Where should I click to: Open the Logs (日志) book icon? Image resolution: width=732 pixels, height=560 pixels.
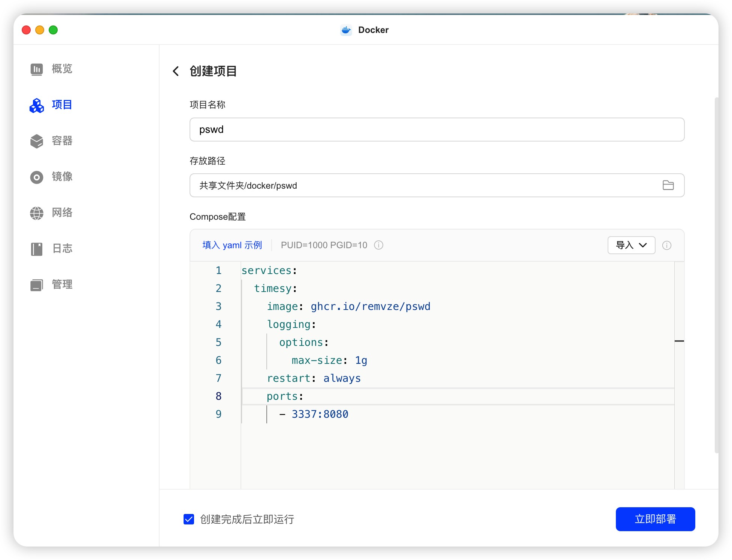(x=36, y=249)
